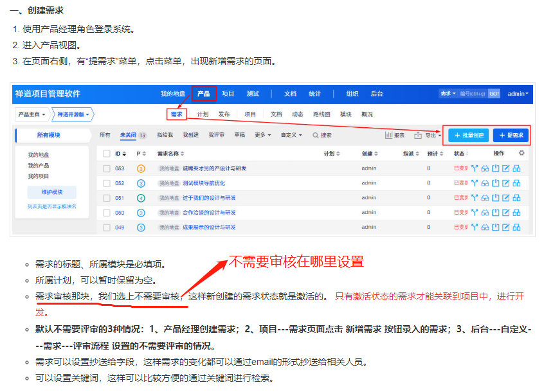Click the 批量创建 button
Screen dimensions: 544x392
pyautogui.click(x=468, y=135)
